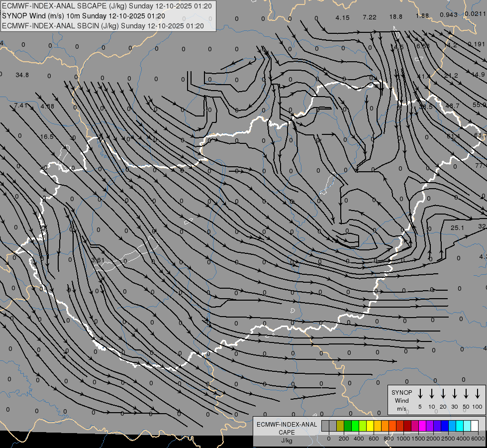Click the SYNOP Wind m/s legend label

pos(401,400)
